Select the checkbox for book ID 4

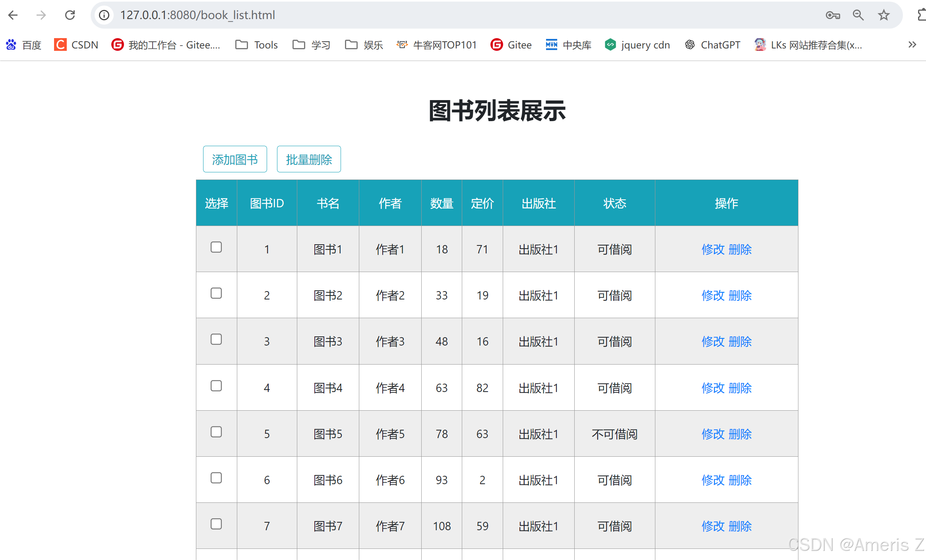[x=216, y=386]
